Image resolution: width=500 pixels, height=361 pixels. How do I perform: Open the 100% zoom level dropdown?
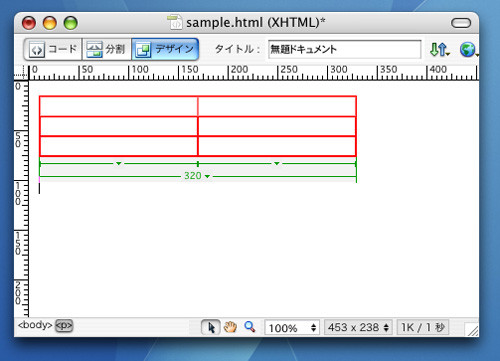tap(292, 328)
